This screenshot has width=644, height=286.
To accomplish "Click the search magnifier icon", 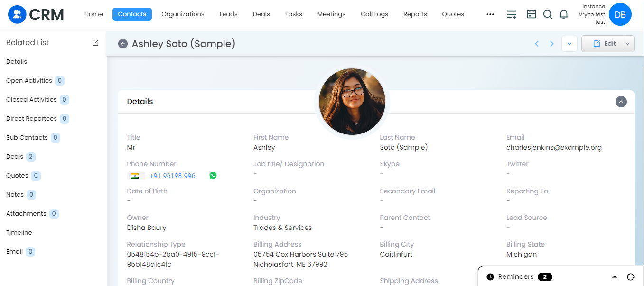I will pyautogui.click(x=548, y=14).
